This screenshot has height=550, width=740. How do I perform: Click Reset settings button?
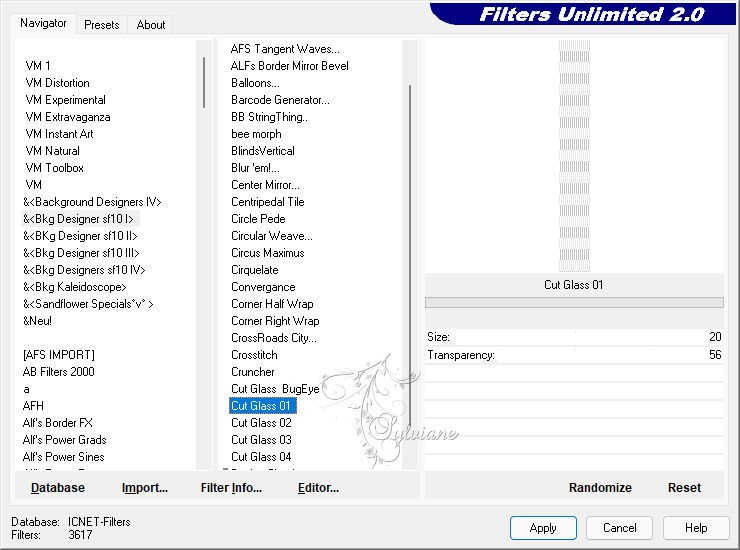coord(684,488)
